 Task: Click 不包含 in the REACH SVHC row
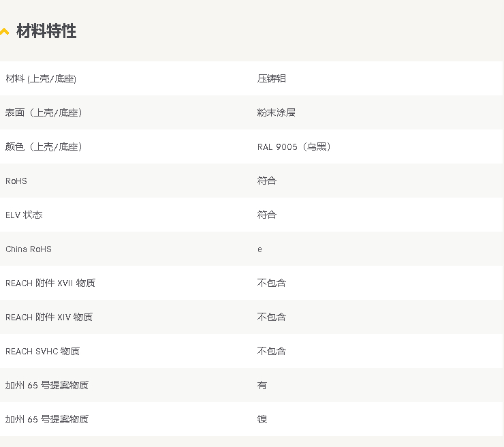point(272,351)
